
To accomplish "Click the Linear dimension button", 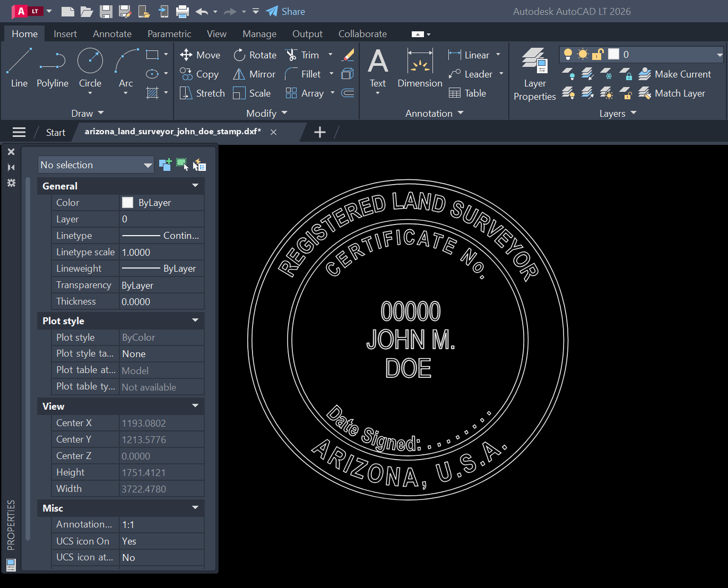I will tap(469, 55).
